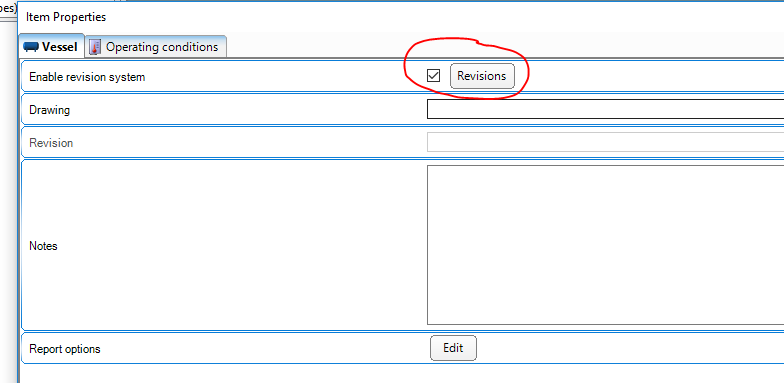
Task: Click the background window text ending in "pes)"
Action: pos(6,8)
